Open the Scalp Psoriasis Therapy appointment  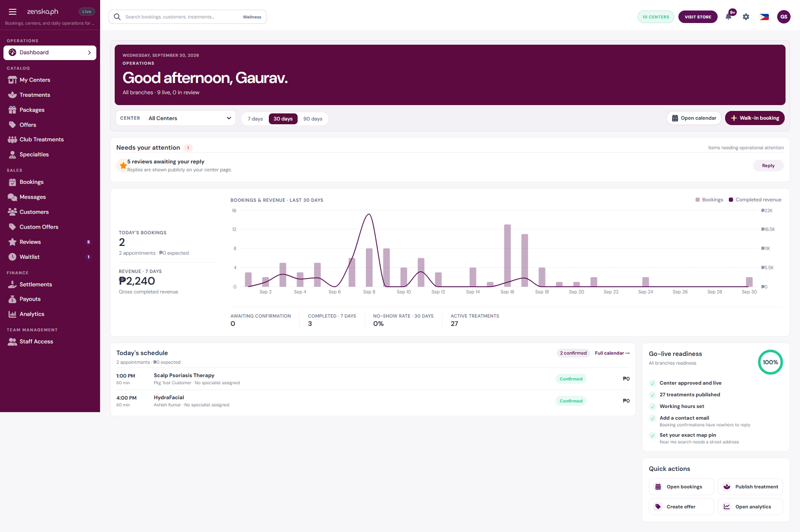click(372, 379)
